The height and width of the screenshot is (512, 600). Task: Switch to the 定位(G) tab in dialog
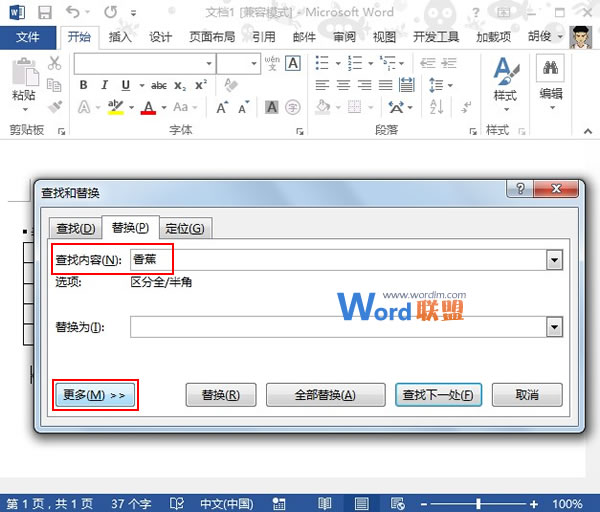185,228
